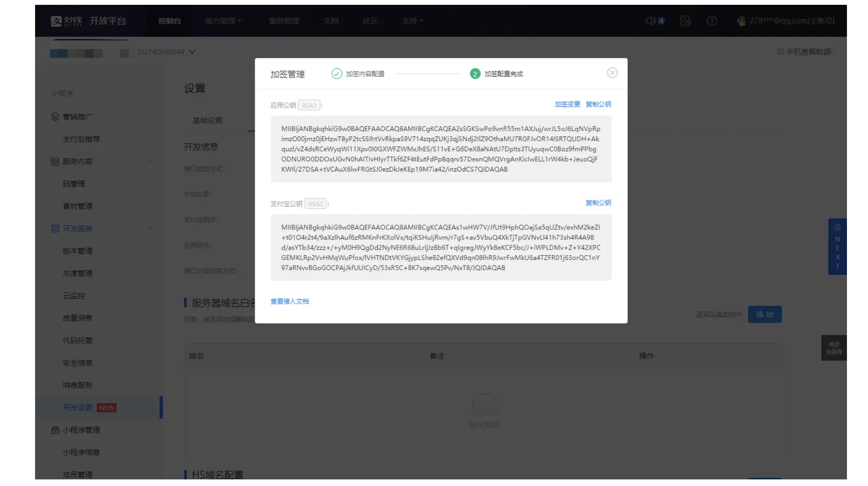This screenshot has height=486, width=868.
Task: Open the 查看接入文档 link
Action: (x=290, y=301)
